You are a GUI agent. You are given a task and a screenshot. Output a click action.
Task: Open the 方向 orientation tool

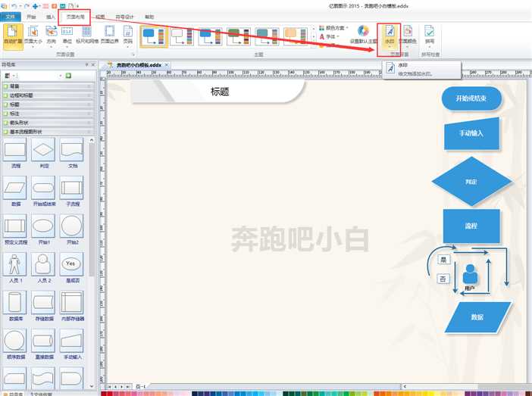click(52, 35)
